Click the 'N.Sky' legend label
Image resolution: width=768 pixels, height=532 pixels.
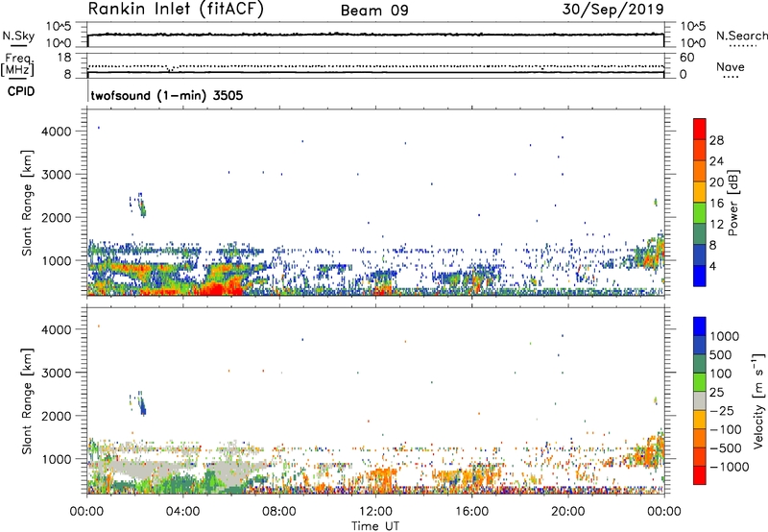pos(18,36)
